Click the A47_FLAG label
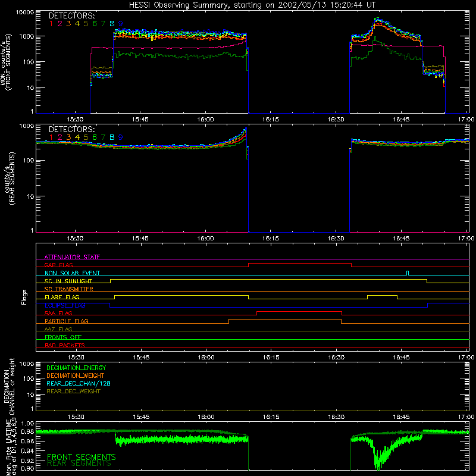This screenshot has width=476, height=476. point(58,329)
